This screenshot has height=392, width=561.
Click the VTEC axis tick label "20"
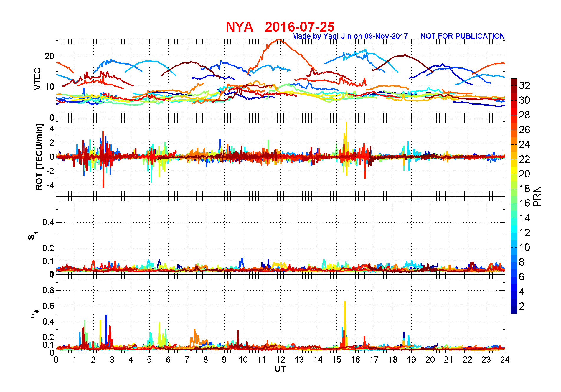click(49, 56)
